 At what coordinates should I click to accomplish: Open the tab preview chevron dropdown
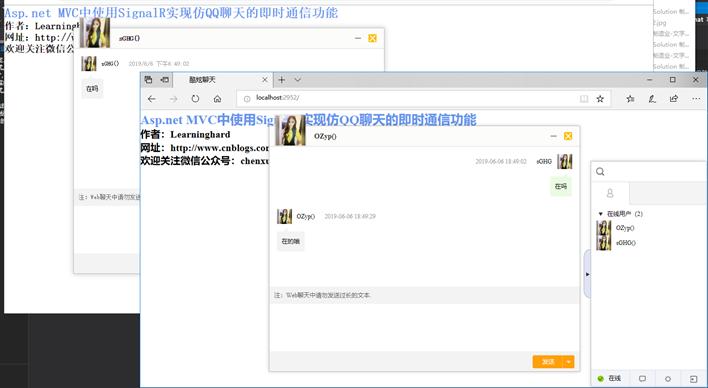pos(298,80)
